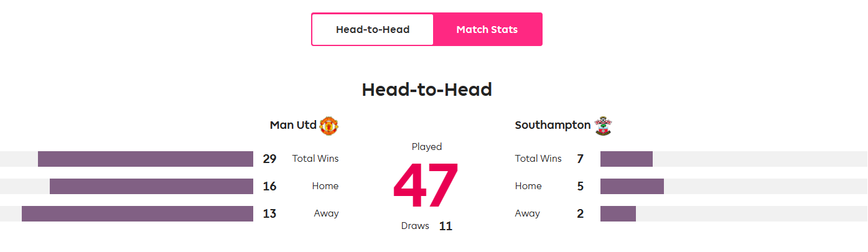Open the Man Utd team name link
The height and width of the screenshot is (252, 868).
pos(293,125)
